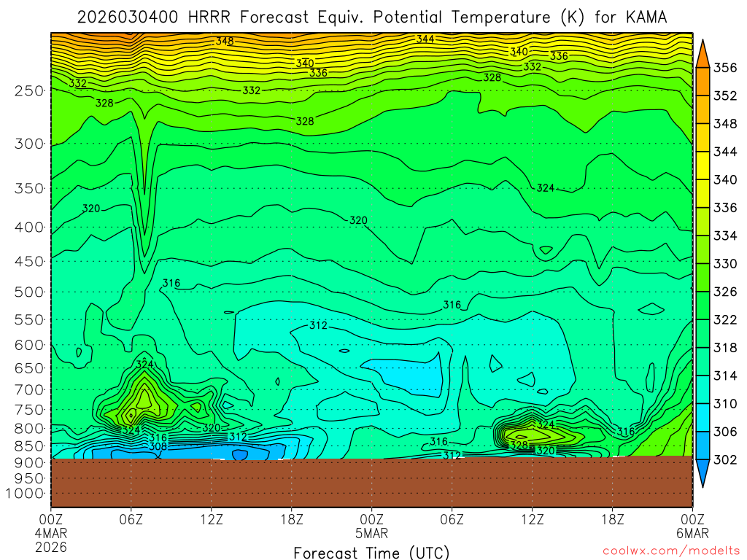Click the 900 pressure level label

29,463
